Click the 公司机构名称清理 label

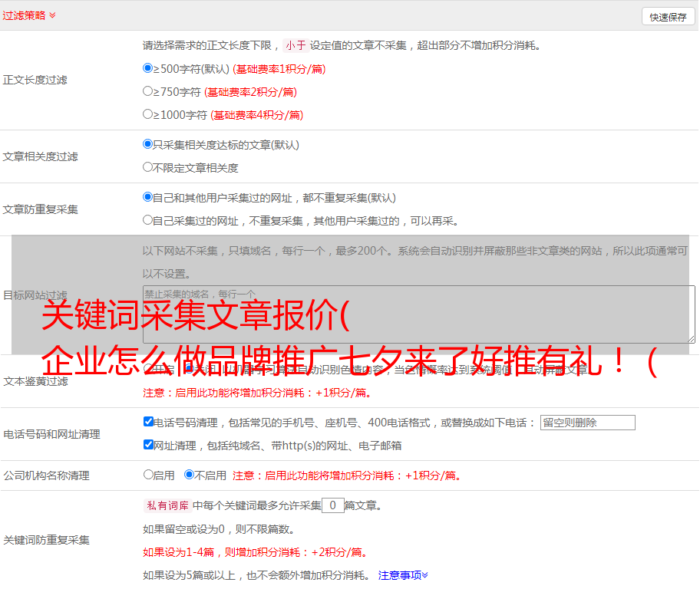click(x=46, y=475)
